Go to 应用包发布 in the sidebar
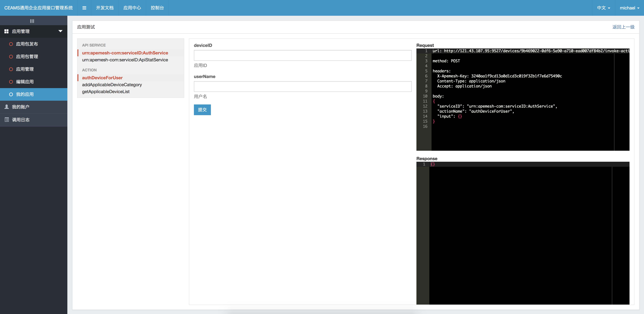Viewport: 644px width, 314px height. [x=34, y=44]
